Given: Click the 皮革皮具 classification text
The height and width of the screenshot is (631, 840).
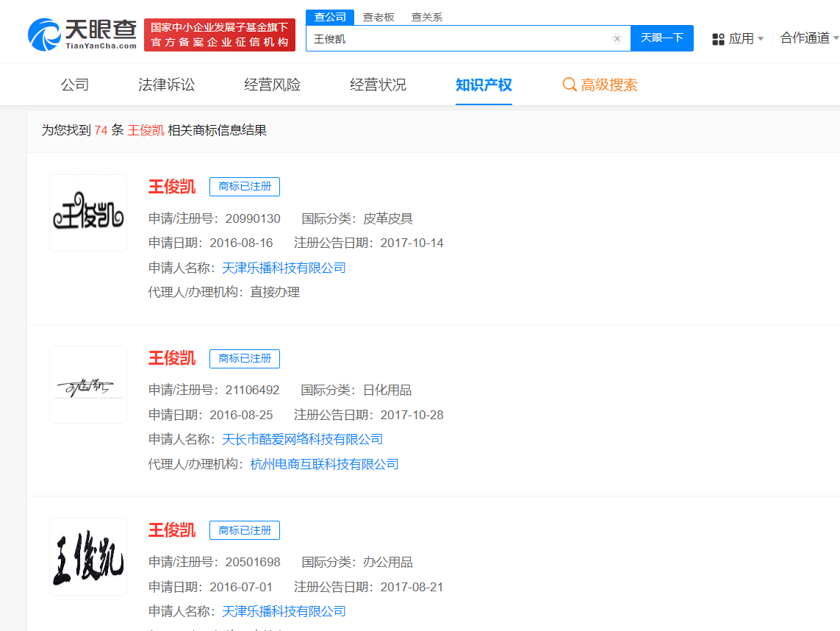Looking at the screenshot, I should 388,218.
